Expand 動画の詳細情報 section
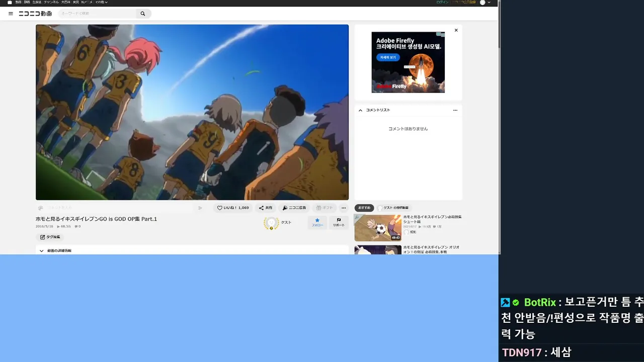644x362 pixels. tap(192, 250)
